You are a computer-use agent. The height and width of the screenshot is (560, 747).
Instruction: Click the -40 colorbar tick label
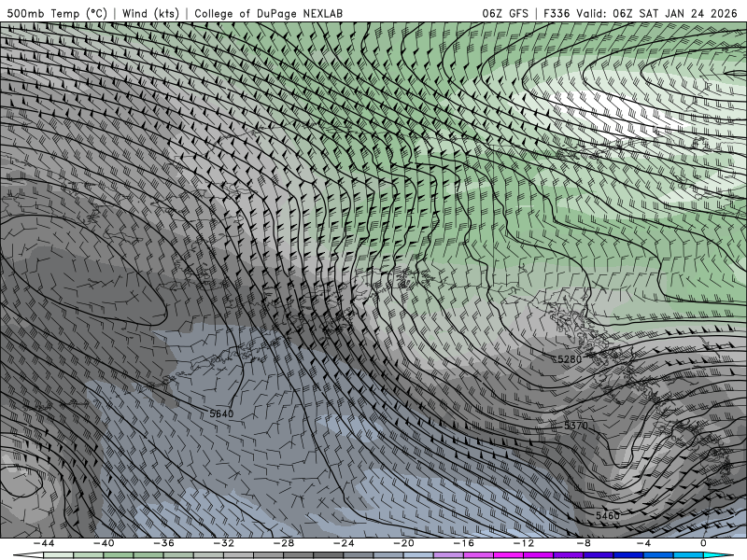(104, 543)
